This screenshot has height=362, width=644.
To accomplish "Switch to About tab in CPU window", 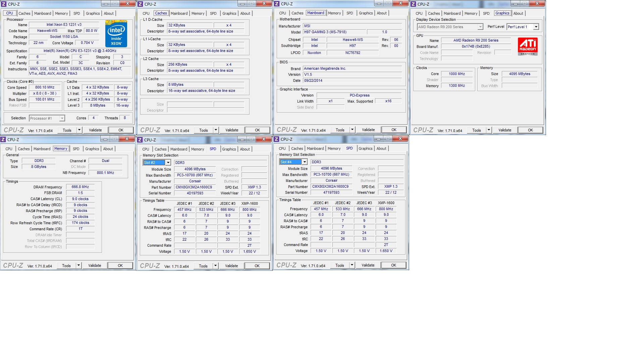I will (108, 13).
